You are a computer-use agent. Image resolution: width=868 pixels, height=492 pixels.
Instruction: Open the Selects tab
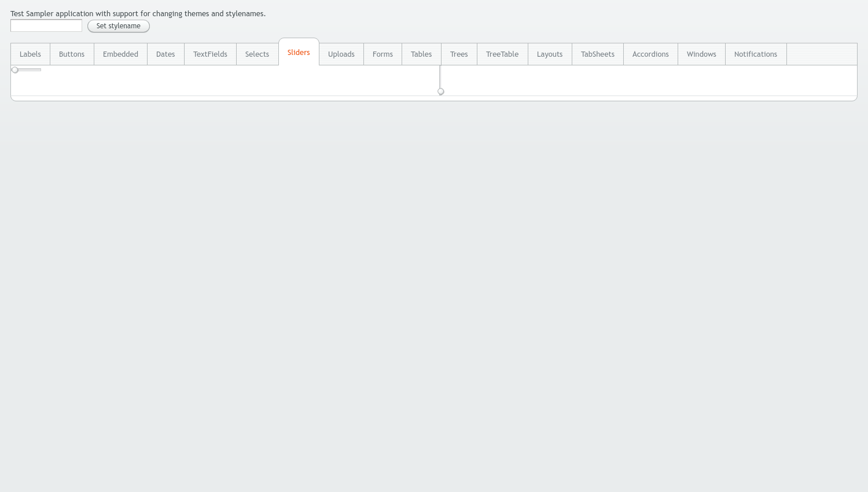pyautogui.click(x=257, y=54)
